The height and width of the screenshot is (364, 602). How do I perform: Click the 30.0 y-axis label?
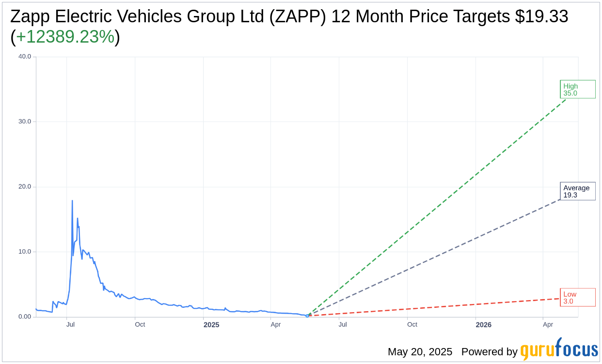tap(25, 121)
